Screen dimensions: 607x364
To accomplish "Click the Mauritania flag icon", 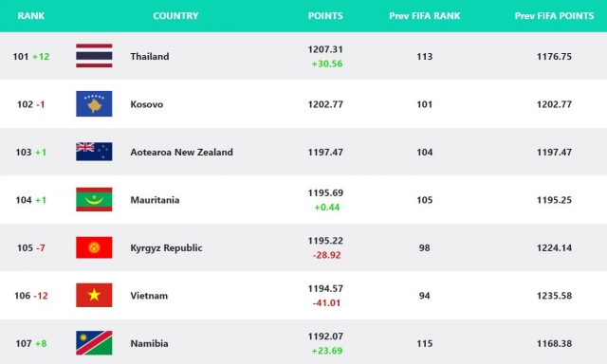I will pos(94,200).
